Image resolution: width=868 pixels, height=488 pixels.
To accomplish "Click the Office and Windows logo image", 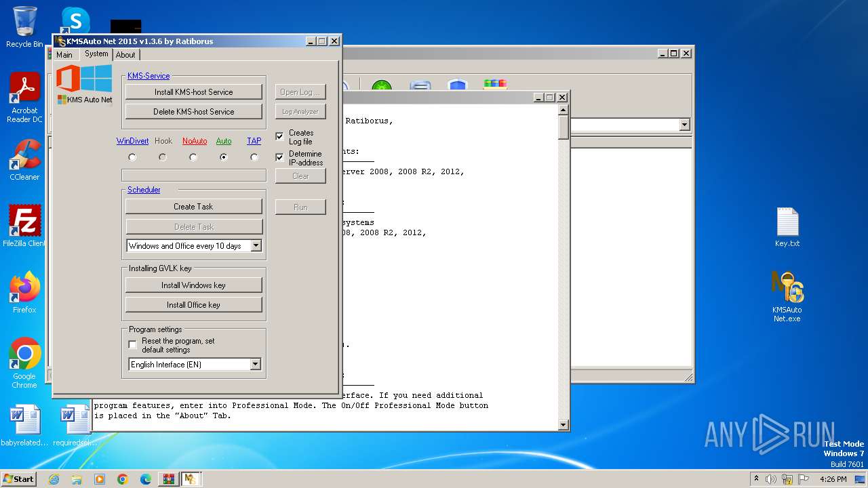I will coord(84,83).
